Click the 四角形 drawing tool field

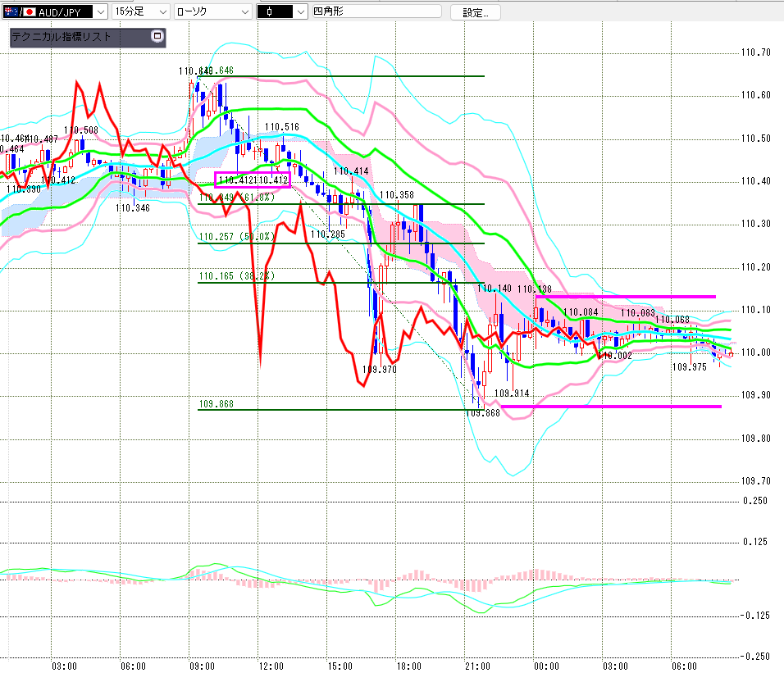(376, 11)
